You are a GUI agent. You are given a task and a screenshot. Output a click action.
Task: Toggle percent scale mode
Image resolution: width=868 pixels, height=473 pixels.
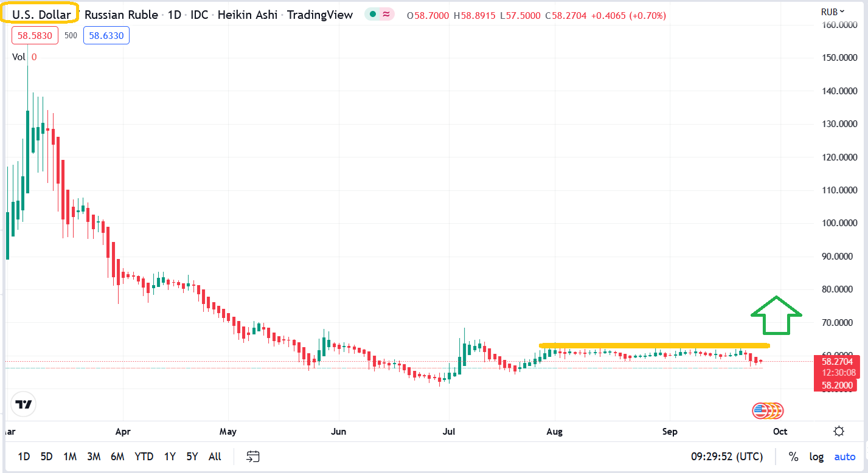click(793, 456)
